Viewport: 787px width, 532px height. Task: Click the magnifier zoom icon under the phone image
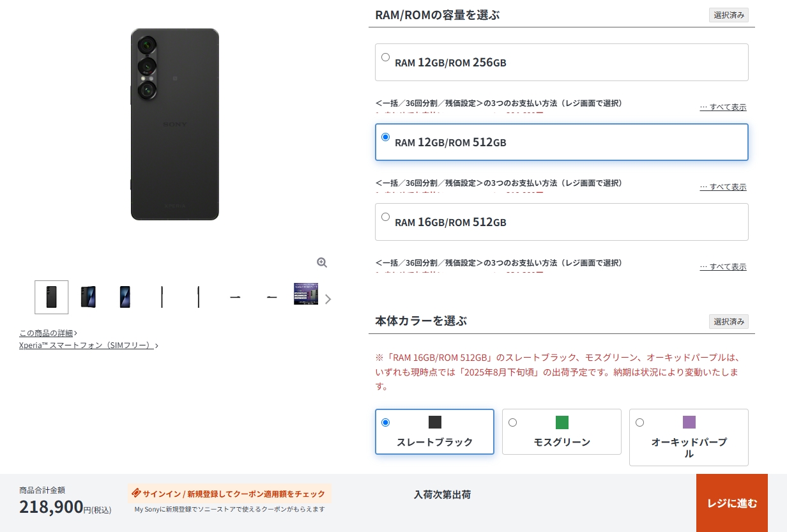pyautogui.click(x=322, y=262)
